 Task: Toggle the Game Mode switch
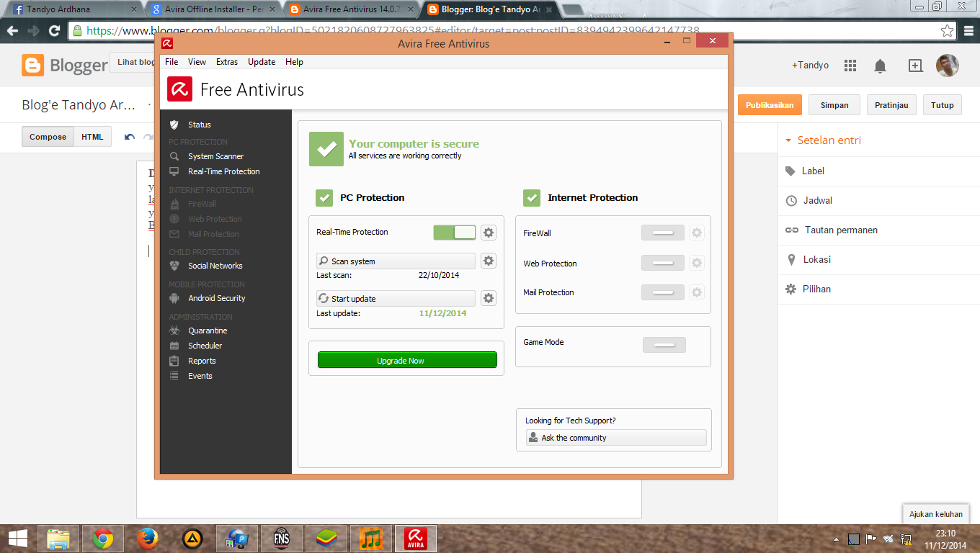point(664,345)
